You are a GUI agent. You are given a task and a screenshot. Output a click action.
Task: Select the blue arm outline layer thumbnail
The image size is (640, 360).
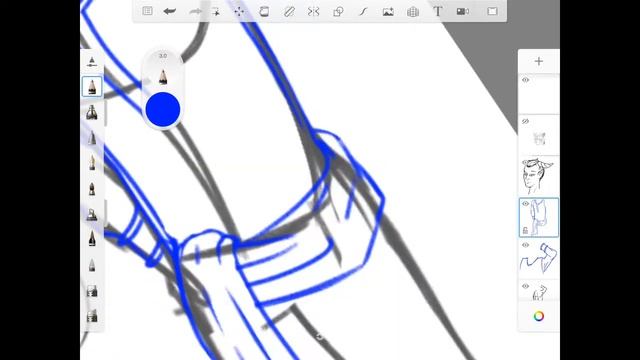(539, 258)
